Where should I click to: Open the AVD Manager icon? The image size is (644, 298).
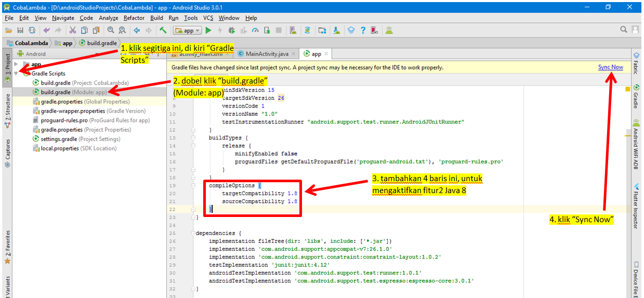(293, 31)
